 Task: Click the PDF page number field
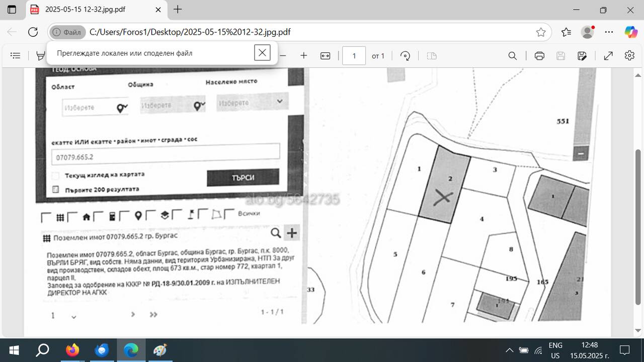pos(354,56)
